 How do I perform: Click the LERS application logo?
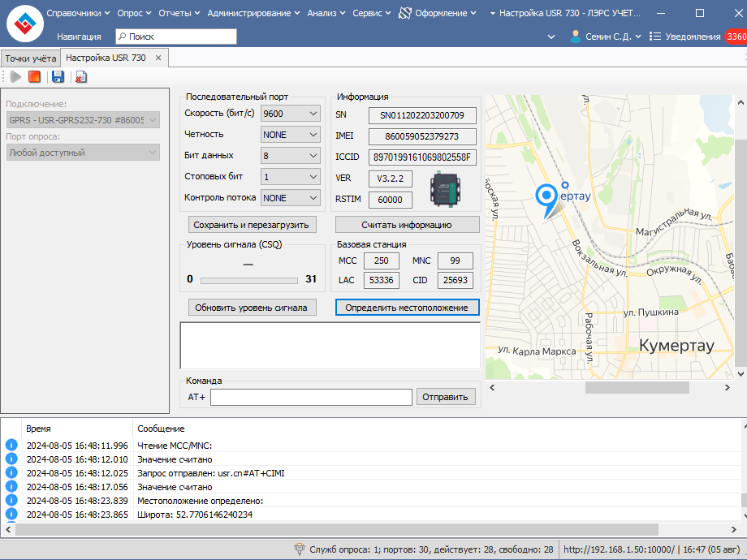[x=24, y=24]
